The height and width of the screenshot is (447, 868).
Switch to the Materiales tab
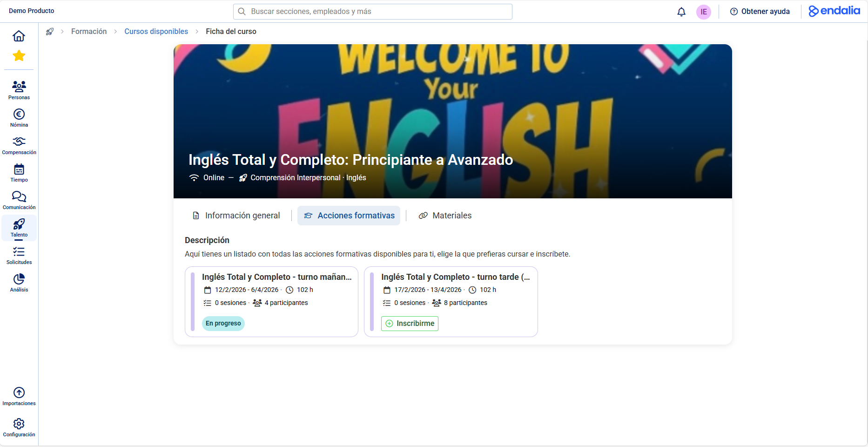pyautogui.click(x=445, y=216)
